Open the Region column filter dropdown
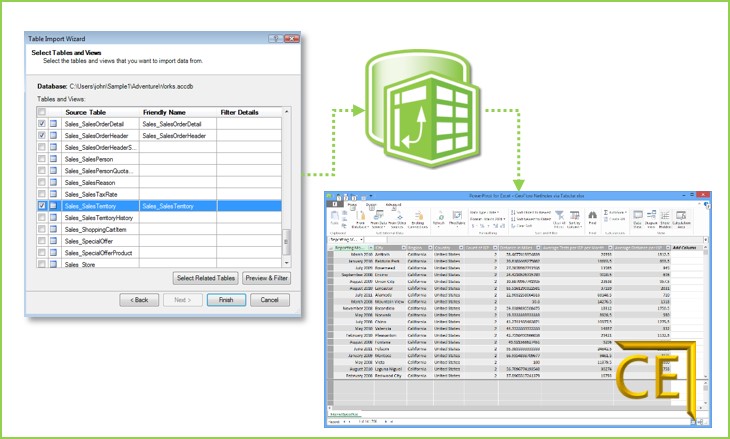Image resolution: width=730 pixels, height=439 pixels. coord(430,248)
